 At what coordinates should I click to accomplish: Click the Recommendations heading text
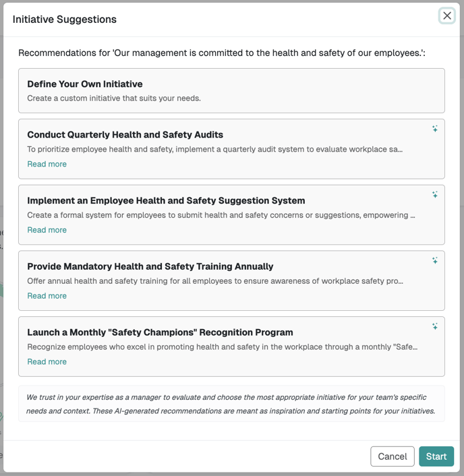[222, 53]
